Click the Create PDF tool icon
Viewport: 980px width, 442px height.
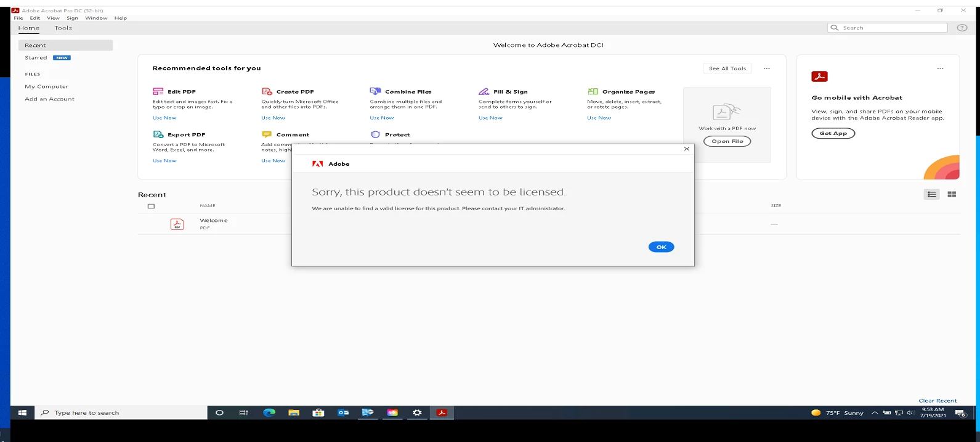click(x=267, y=91)
